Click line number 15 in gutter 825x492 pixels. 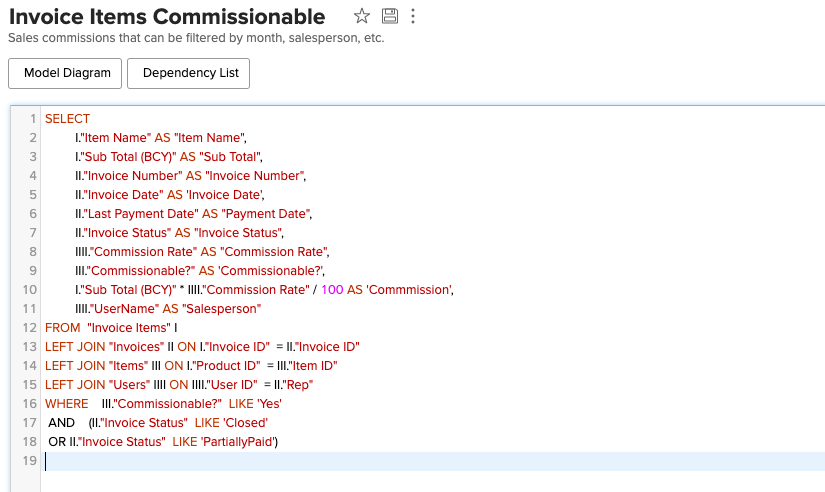click(29, 385)
